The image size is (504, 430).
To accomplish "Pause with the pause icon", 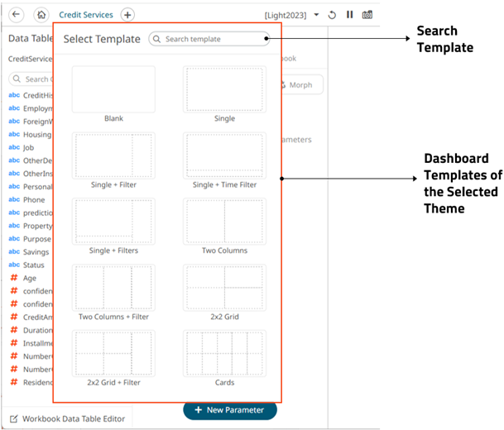I will [x=349, y=15].
